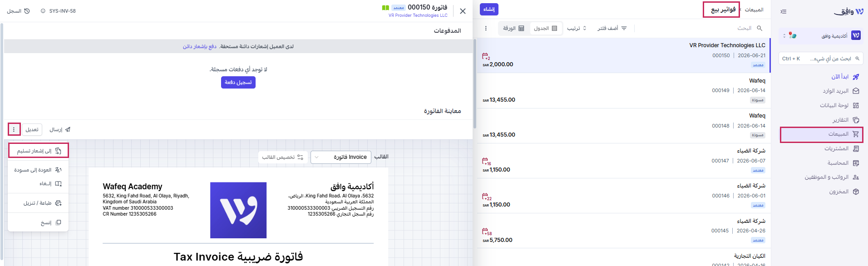Click the تعديل edit button
Image resolution: width=868 pixels, height=266 pixels.
(32, 129)
